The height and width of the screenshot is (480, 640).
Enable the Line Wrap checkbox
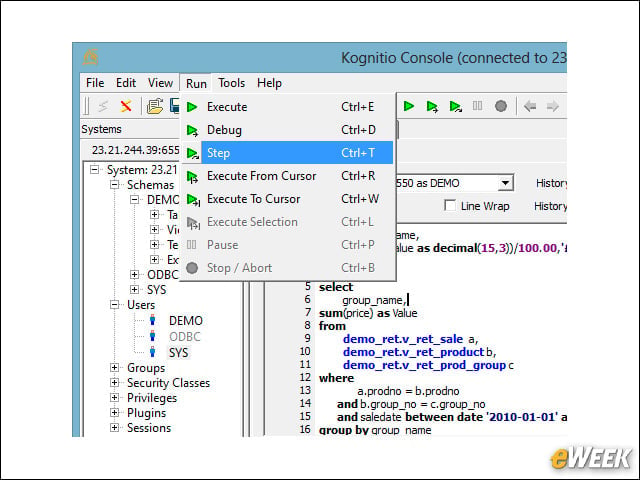[450, 205]
